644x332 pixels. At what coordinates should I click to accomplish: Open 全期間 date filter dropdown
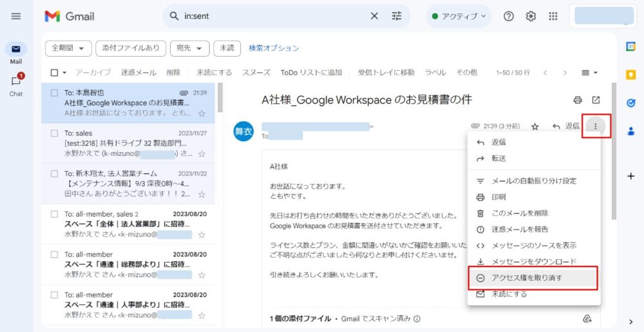tap(68, 48)
